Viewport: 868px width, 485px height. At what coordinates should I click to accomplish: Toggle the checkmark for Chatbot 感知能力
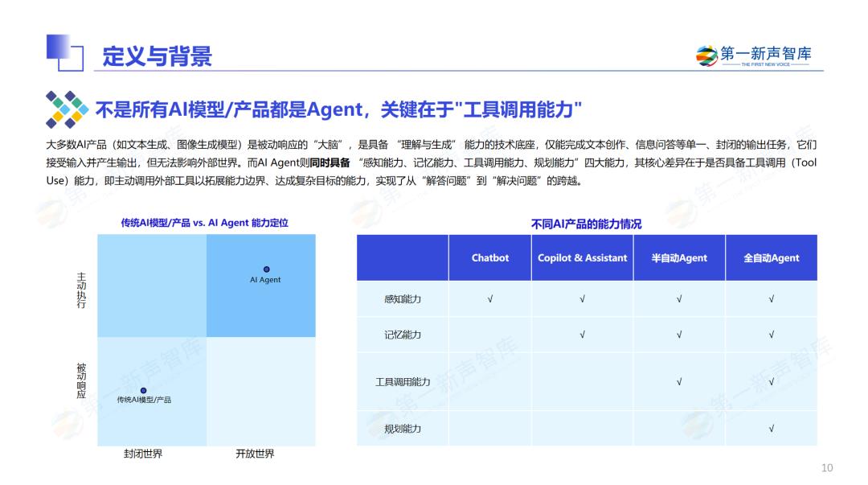point(489,297)
